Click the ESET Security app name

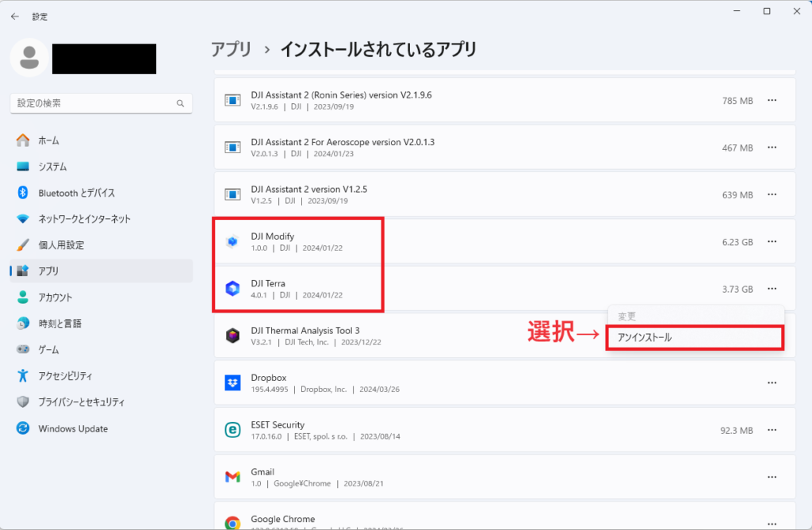278,424
